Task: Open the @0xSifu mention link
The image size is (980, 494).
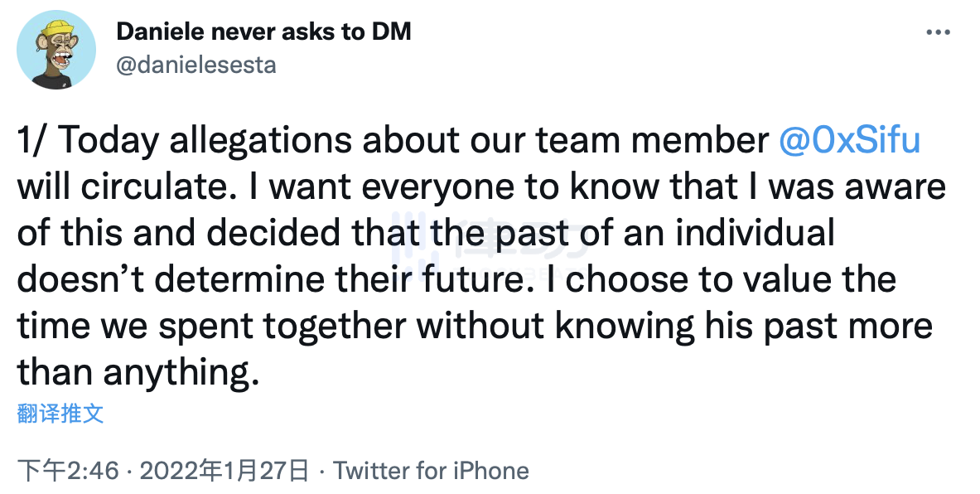Action: (x=849, y=142)
